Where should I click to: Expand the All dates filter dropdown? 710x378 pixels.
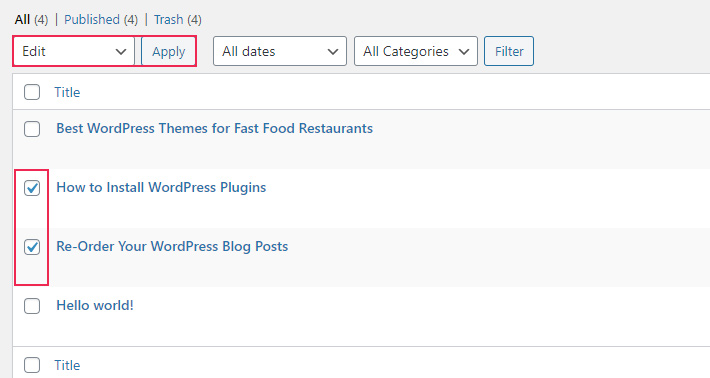click(280, 51)
